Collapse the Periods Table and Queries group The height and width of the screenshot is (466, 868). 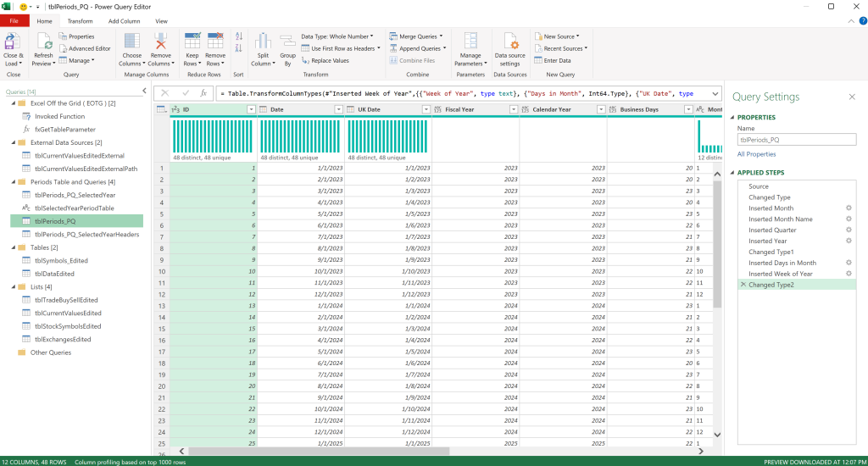point(14,182)
